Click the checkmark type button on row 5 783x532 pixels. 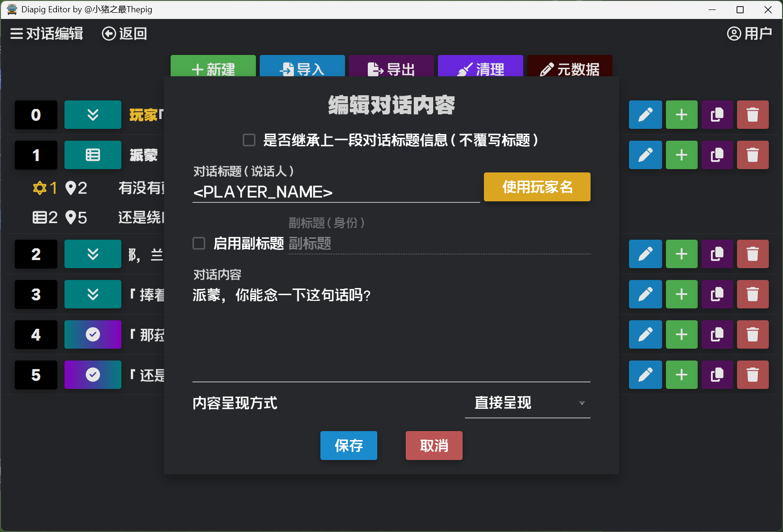(93, 375)
